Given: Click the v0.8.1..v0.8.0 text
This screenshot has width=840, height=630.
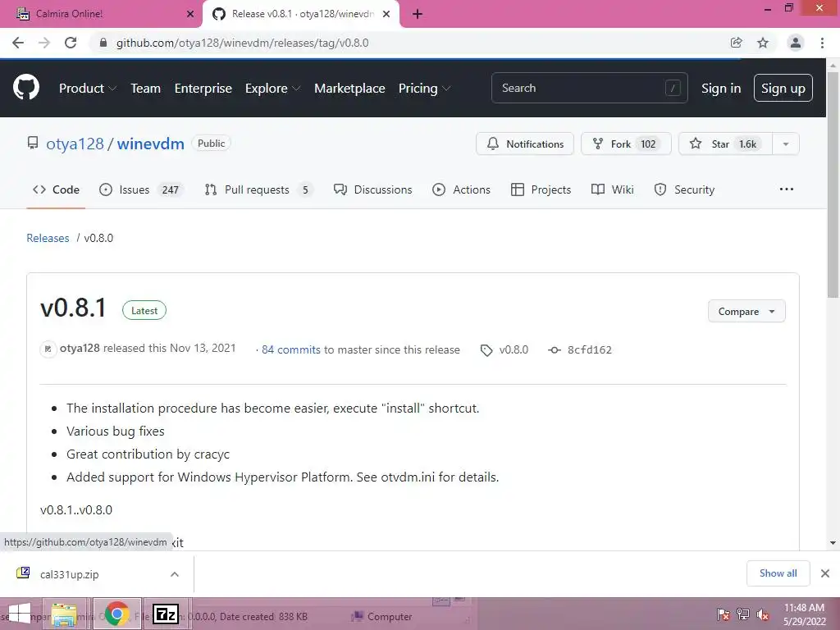Looking at the screenshot, I should point(76,510).
